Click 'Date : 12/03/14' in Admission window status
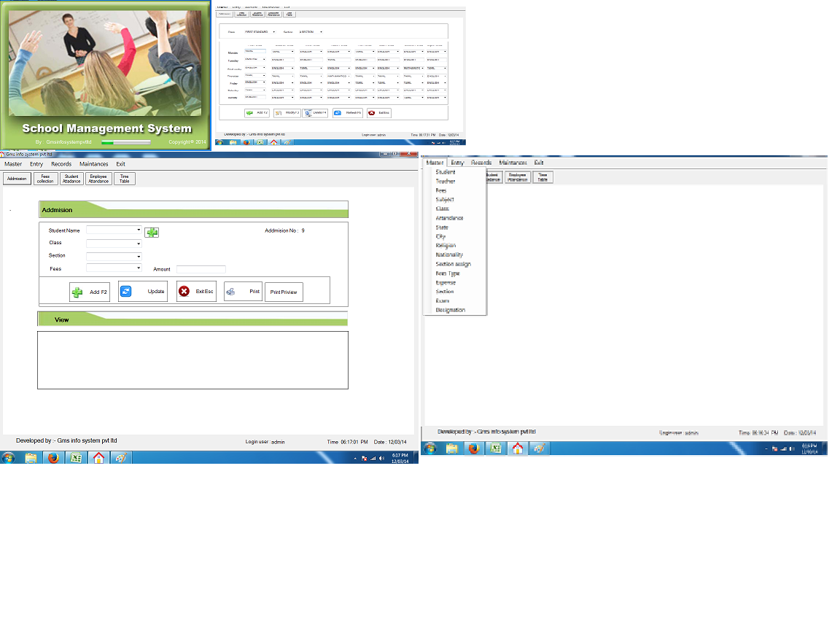Screen dimensions: 840x630 390,442
